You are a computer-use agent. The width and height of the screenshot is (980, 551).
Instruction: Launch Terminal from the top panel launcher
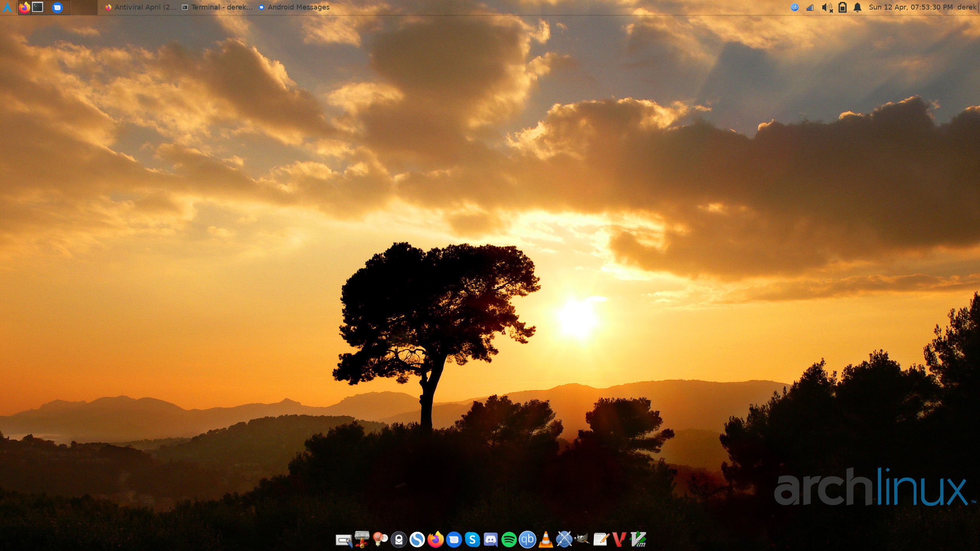point(38,7)
